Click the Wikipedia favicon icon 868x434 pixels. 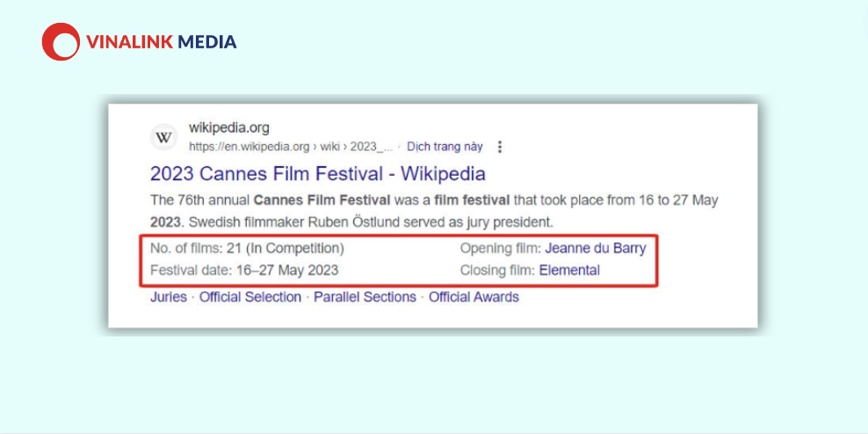(x=164, y=137)
